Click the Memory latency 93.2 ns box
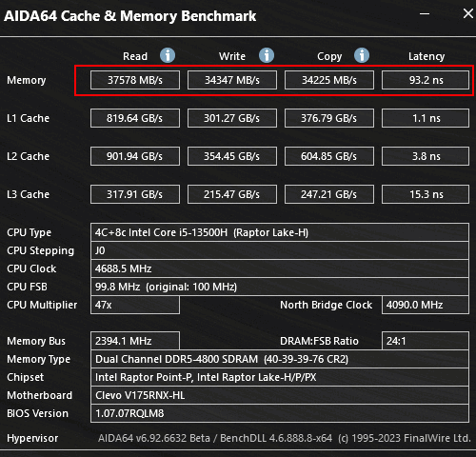 pyautogui.click(x=426, y=80)
